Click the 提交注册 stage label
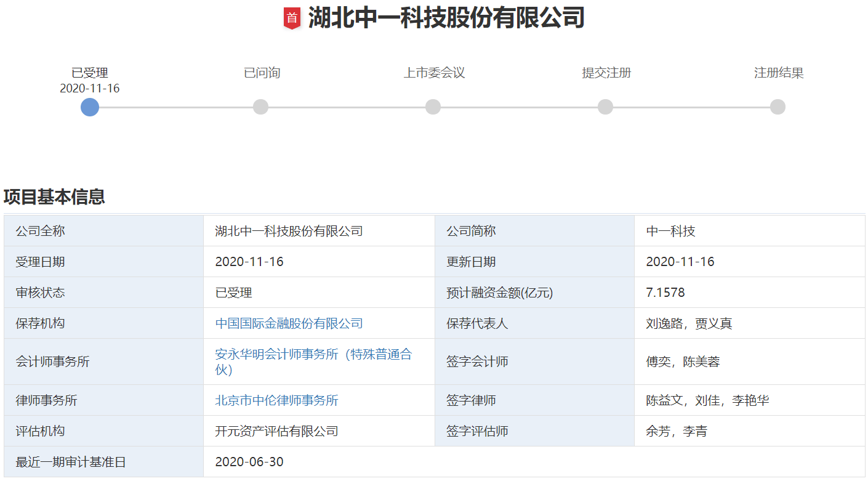 click(605, 73)
